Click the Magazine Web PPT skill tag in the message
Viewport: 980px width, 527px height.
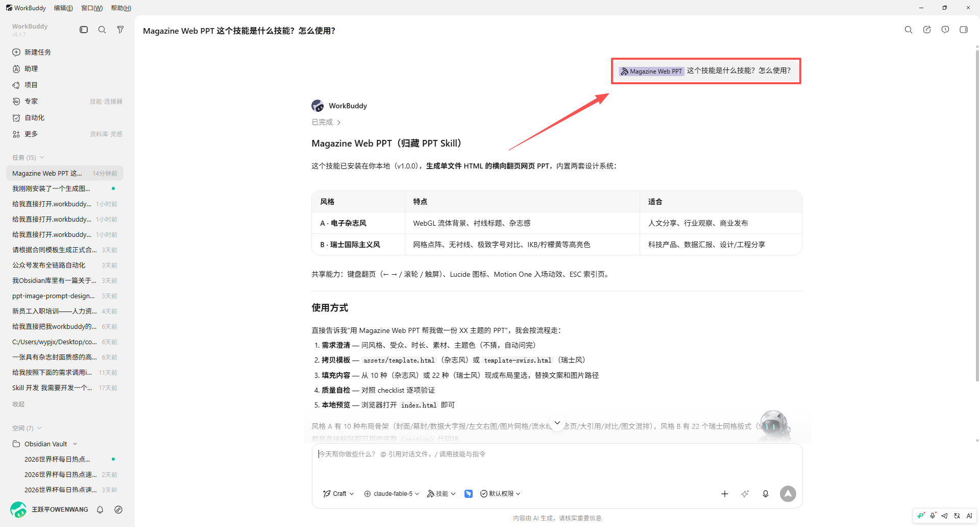[651, 71]
